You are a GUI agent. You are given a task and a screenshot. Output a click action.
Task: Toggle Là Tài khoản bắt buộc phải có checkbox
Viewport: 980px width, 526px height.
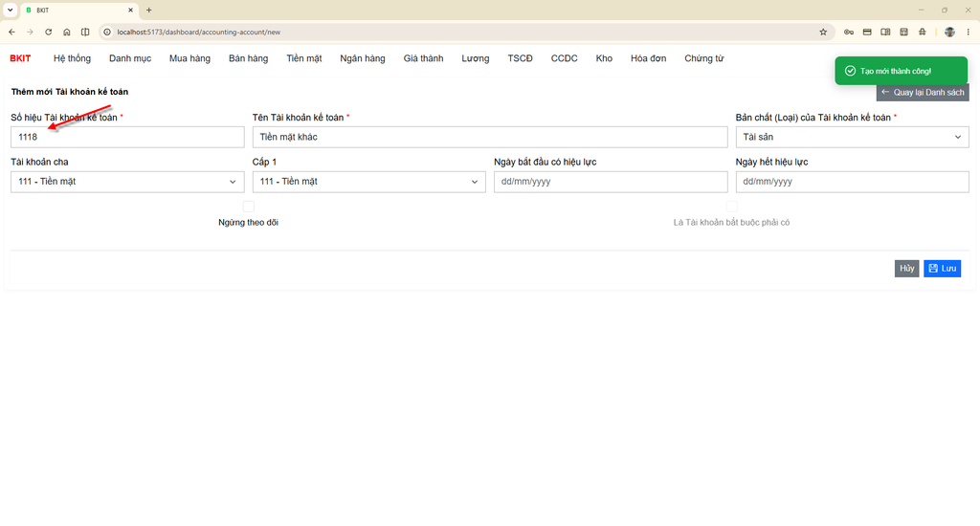pos(732,207)
